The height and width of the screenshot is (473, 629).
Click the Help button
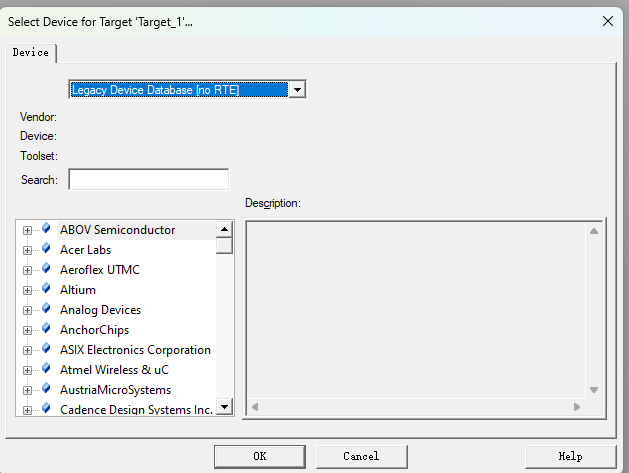(570, 457)
